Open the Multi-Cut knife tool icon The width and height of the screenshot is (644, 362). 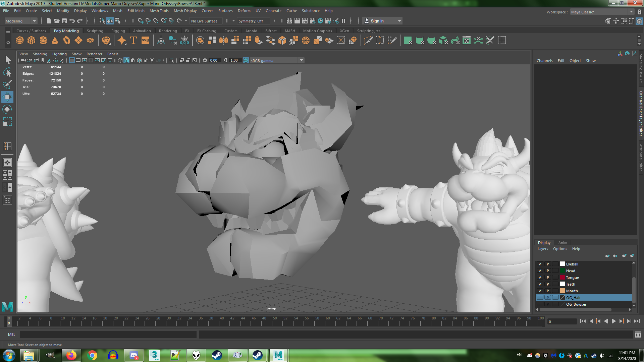click(368, 41)
